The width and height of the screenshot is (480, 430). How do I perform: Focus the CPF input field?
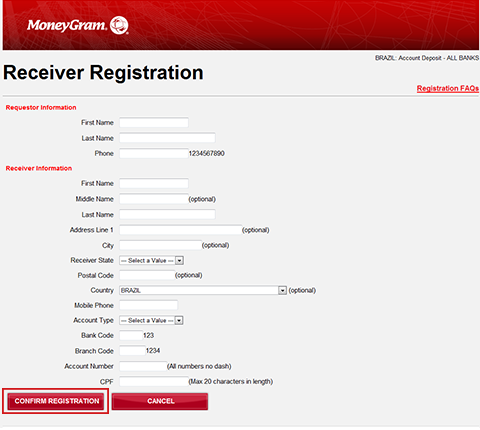coord(154,381)
